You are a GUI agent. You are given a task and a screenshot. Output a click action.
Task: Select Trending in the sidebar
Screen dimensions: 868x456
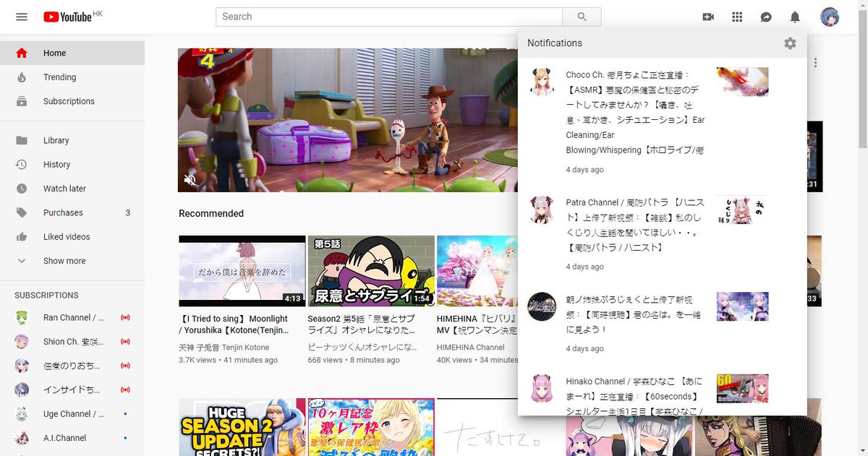pyautogui.click(x=72, y=77)
